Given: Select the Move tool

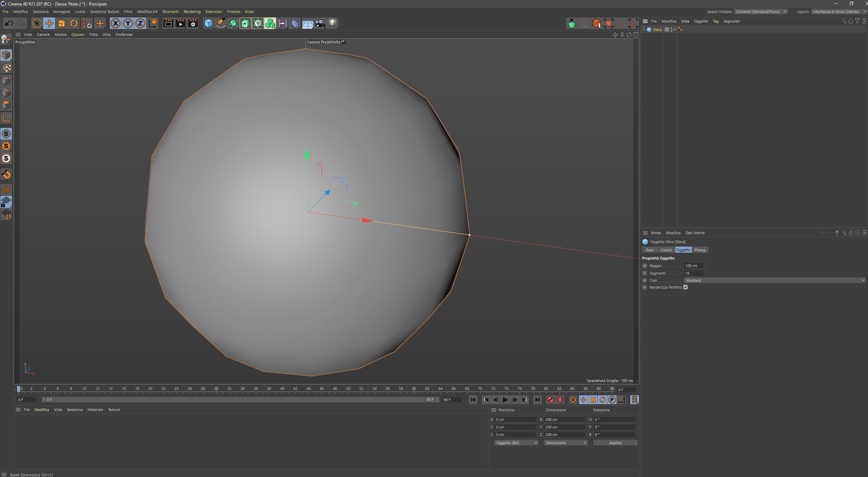Looking at the screenshot, I should pos(49,23).
